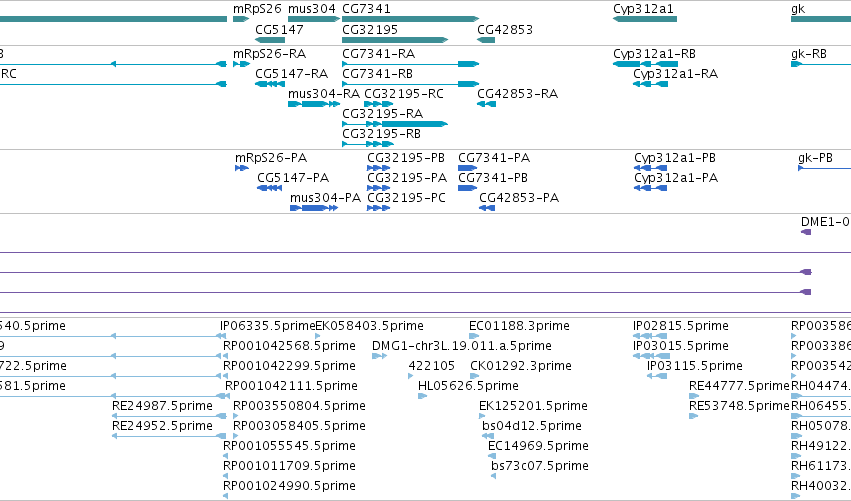Click EST IP03115.5prime

[695, 366]
